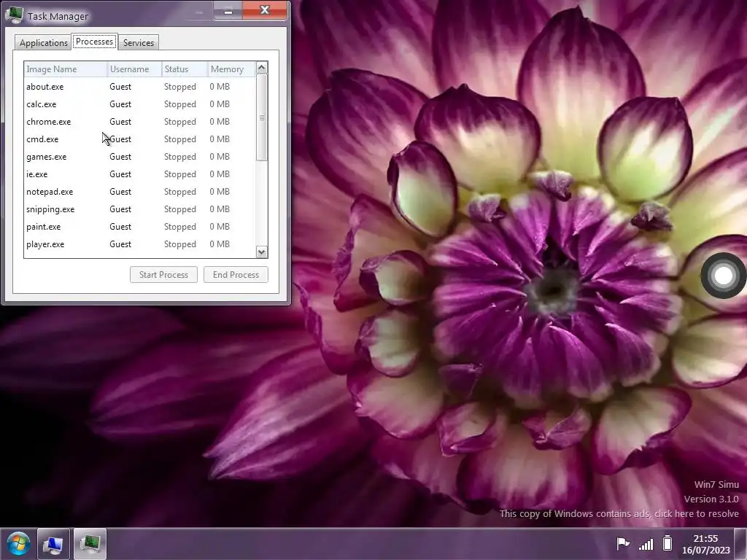Click the scrollbar up arrow
747x560 pixels.
[262, 68]
